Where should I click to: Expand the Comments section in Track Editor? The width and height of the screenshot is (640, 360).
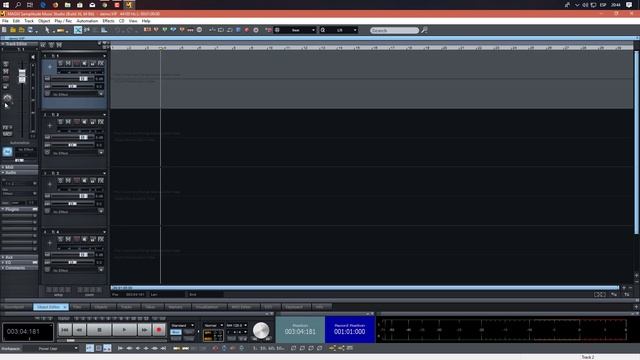(x=19, y=268)
